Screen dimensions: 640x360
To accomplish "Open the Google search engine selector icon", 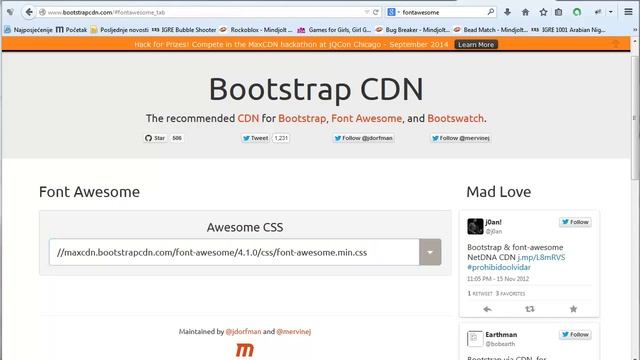I will [x=391, y=12].
